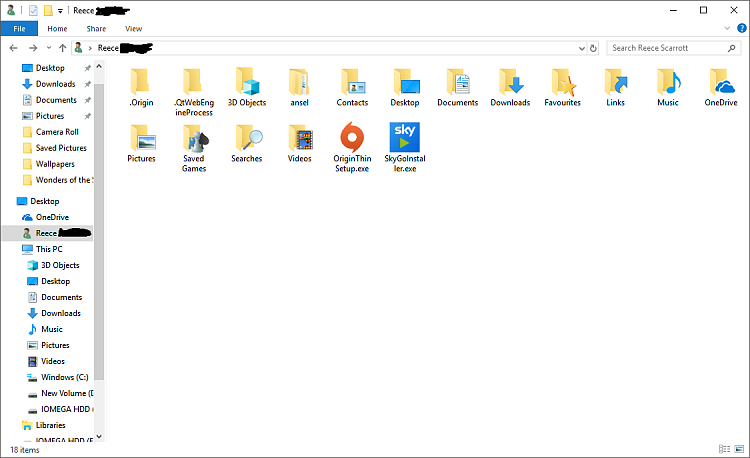Open Camera Roll in navigation pane

coord(57,132)
